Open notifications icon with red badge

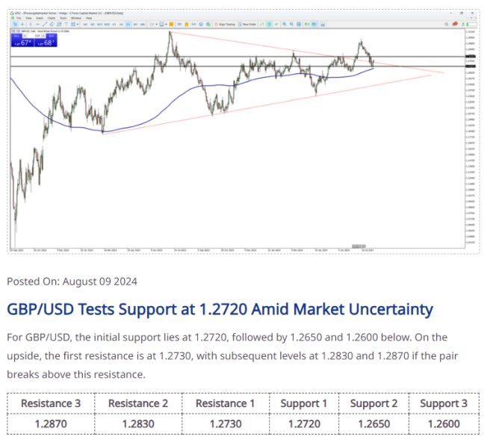[x=455, y=24]
